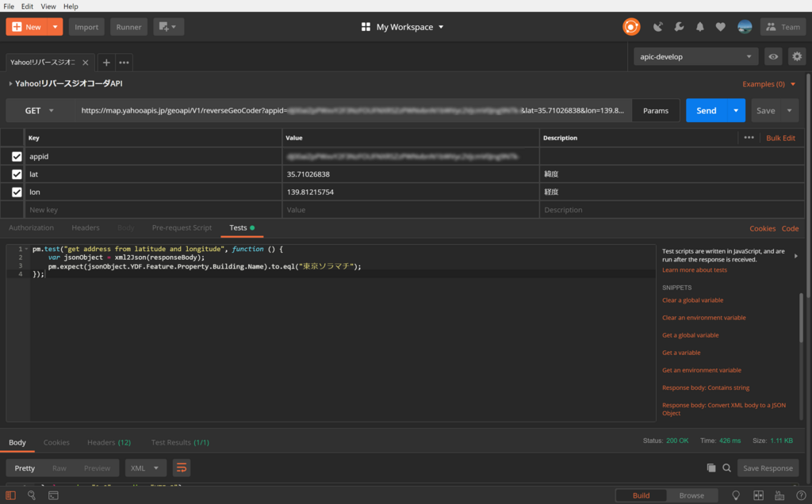The image size is (812, 504).
Task: Copy response body to clipboard
Action: pyautogui.click(x=711, y=468)
